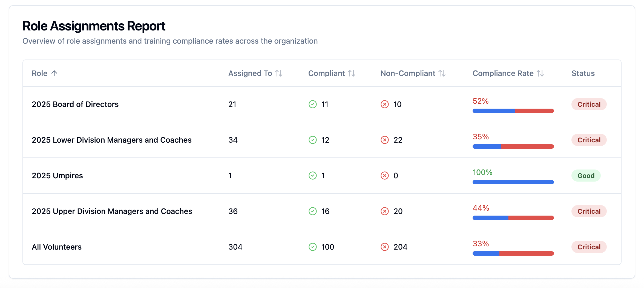
Task: Click the non-compliant X icon for 2025 Board of Directors
Action: pos(385,105)
